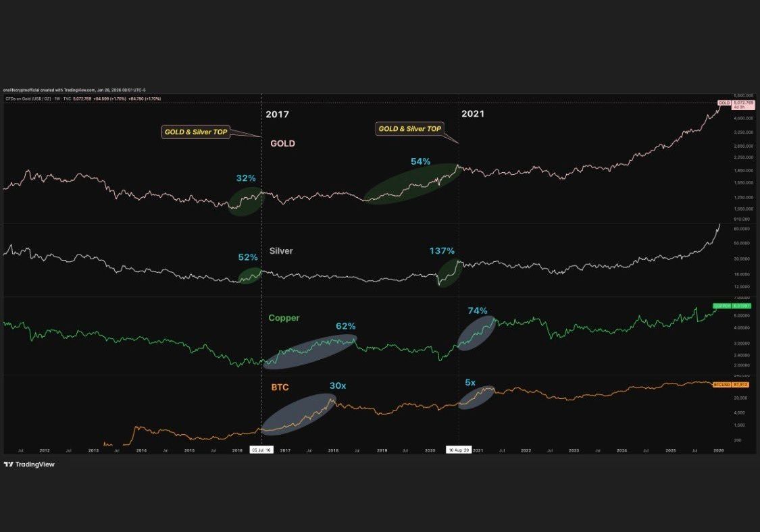Toggle the second GOLD & Silver TOP callout
The width and height of the screenshot is (760, 532).
click(411, 128)
